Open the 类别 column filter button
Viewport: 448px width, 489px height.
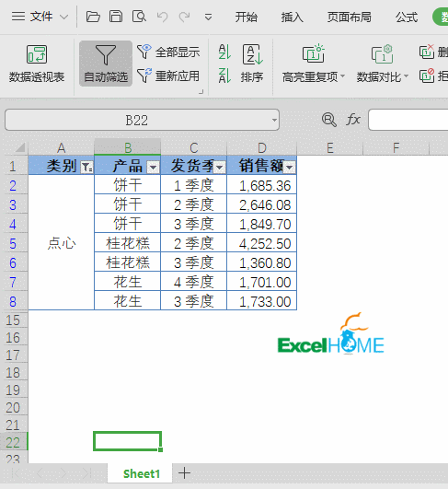point(86,168)
